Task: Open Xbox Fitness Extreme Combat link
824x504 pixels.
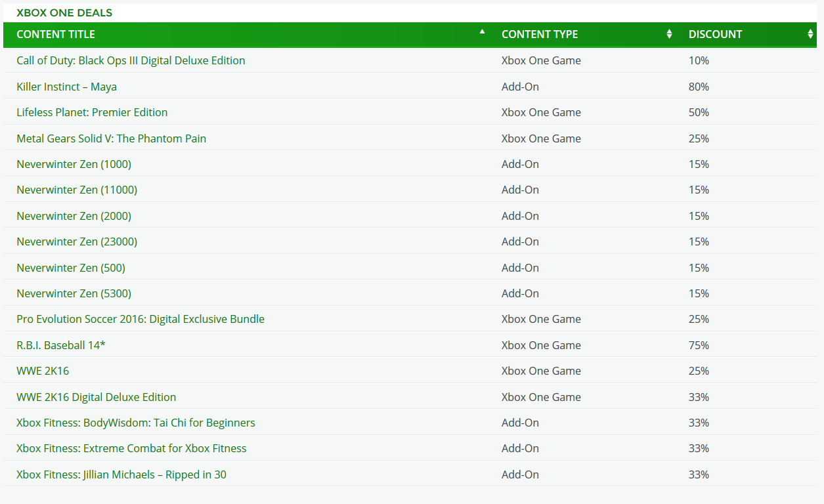Action: tap(131, 448)
